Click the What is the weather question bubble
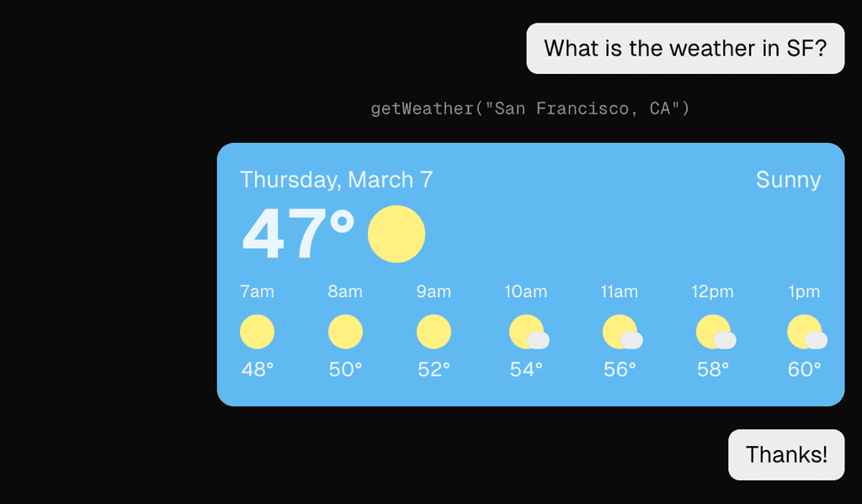This screenshot has width=862, height=504. [684, 48]
